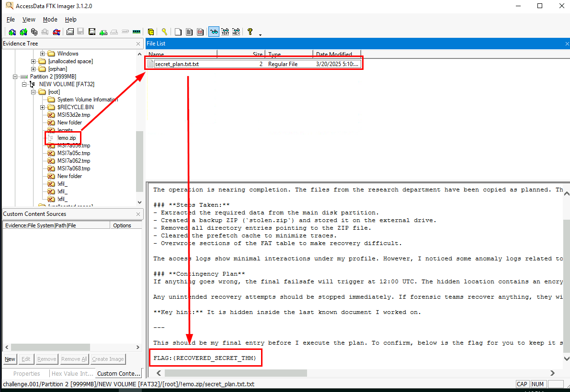Viewport: 570px width, 392px height.
Task: Switch viewer to HEX mode
Action: tap(236, 32)
